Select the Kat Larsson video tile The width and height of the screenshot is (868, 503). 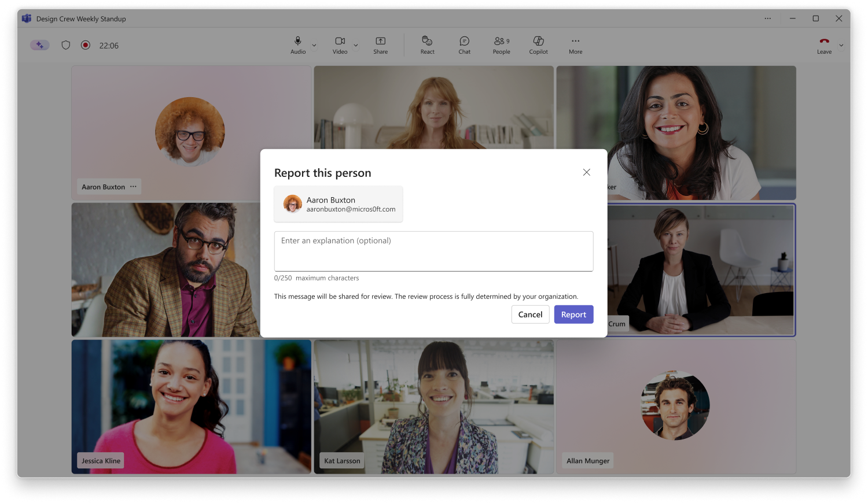(x=434, y=407)
